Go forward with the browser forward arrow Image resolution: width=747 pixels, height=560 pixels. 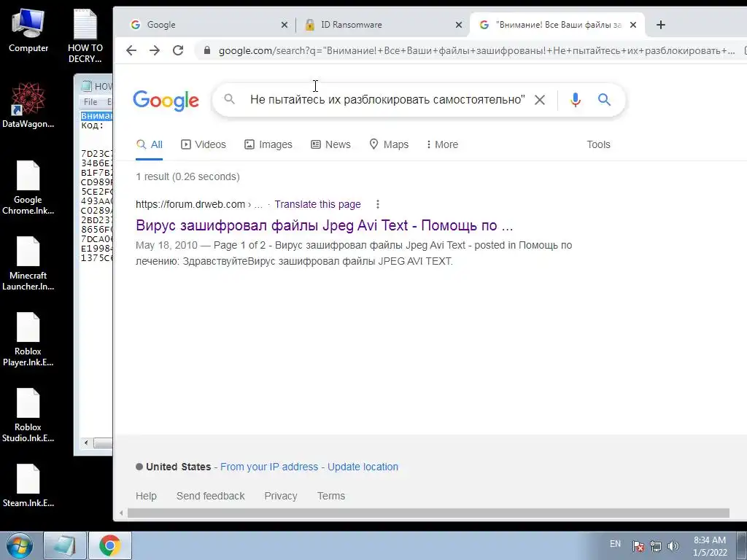click(155, 50)
